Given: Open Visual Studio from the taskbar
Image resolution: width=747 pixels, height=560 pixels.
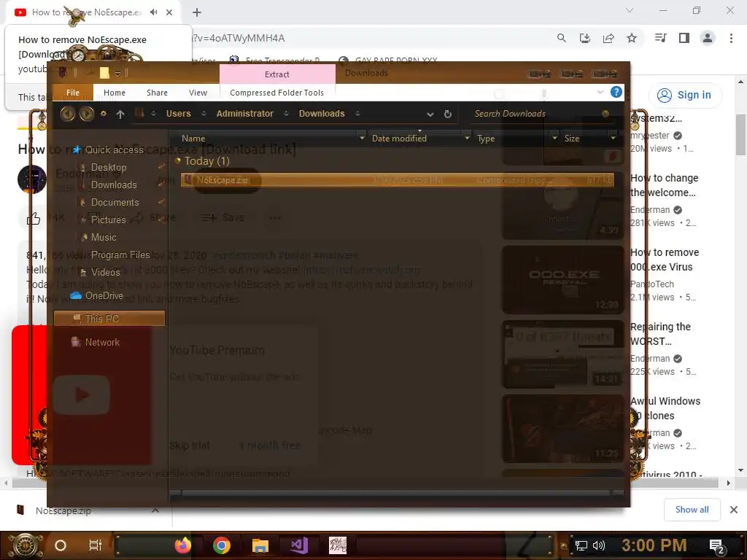Looking at the screenshot, I should [299, 545].
